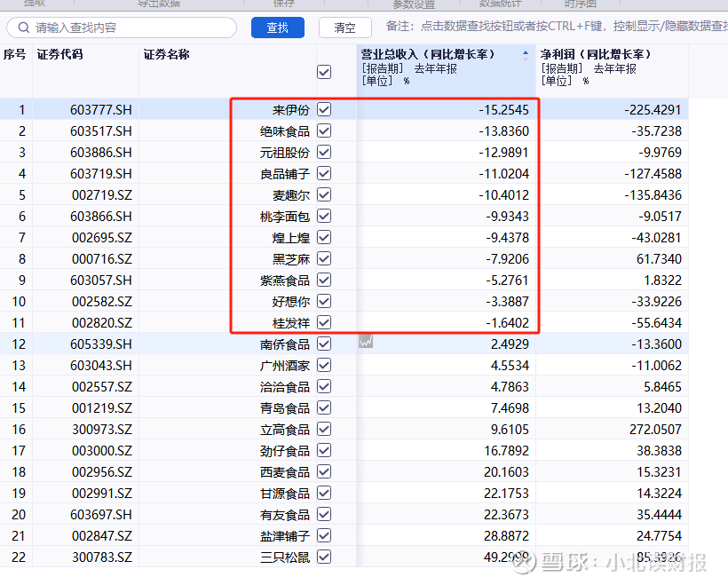Click the 查找 search button
728x585 pixels.
click(278, 28)
